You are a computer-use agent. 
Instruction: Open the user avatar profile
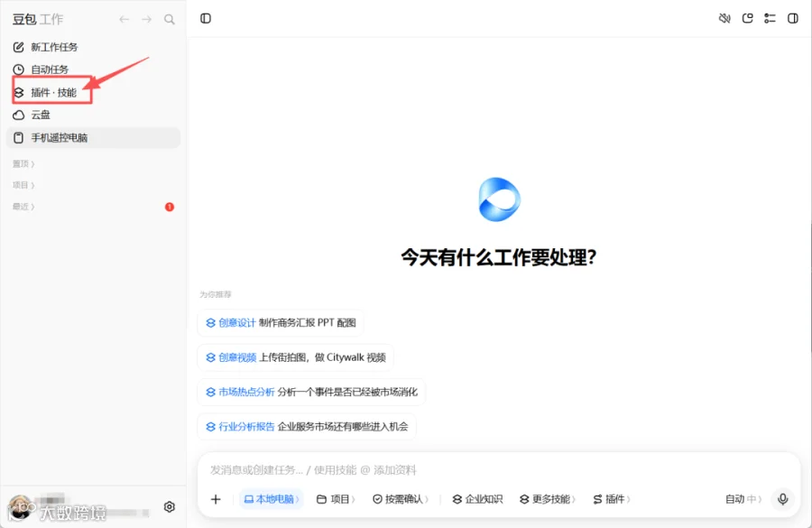pos(20,506)
